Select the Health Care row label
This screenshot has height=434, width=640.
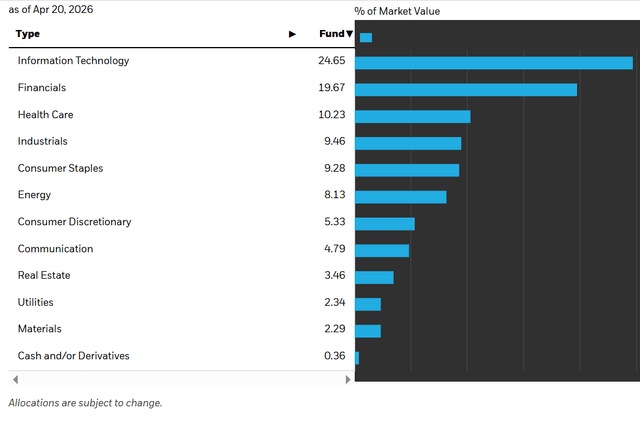coord(45,115)
